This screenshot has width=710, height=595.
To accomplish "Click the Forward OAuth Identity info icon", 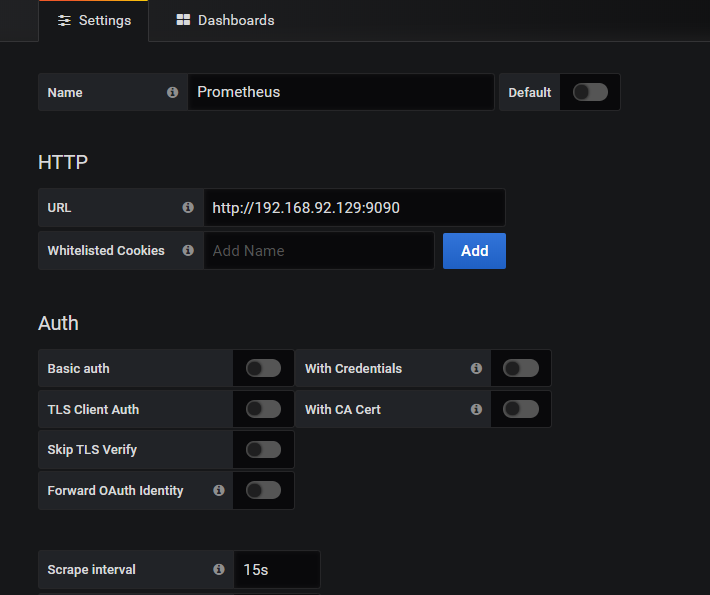I will click(218, 491).
